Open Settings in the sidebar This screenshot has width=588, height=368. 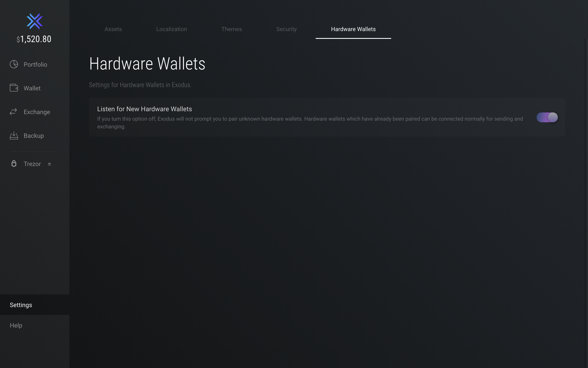[35, 305]
